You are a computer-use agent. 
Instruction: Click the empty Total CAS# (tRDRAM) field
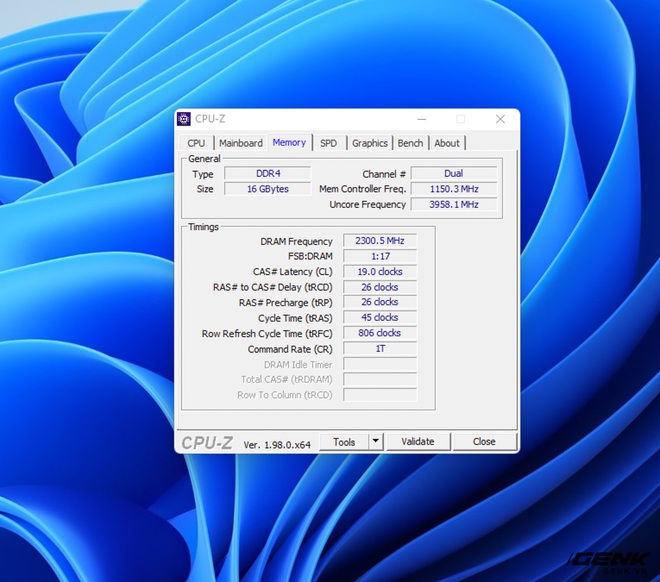click(380, 379)
